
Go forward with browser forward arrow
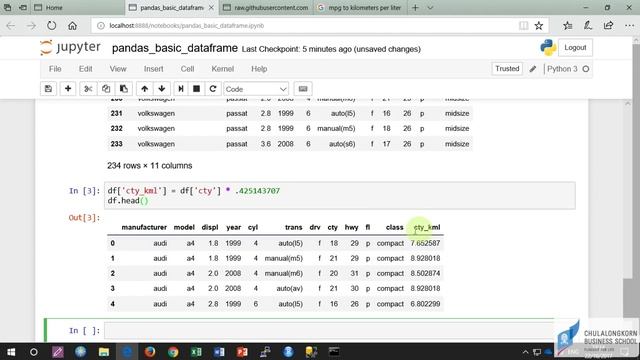[31, 26]
